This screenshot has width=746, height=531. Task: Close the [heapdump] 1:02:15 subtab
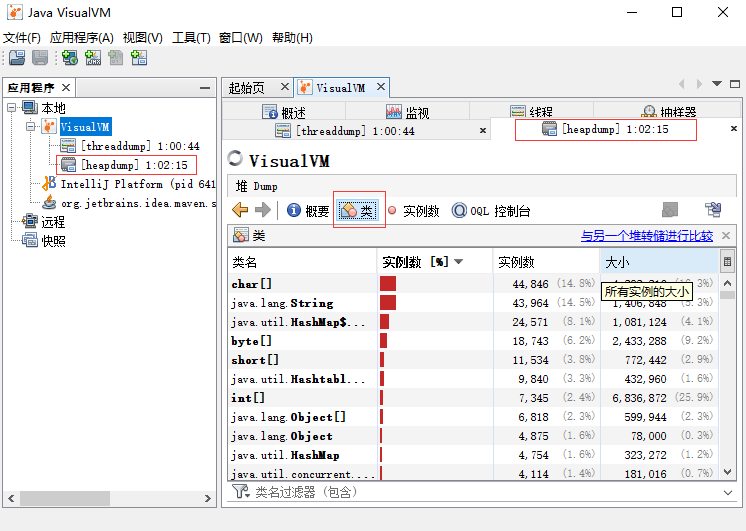pos(734,128)
